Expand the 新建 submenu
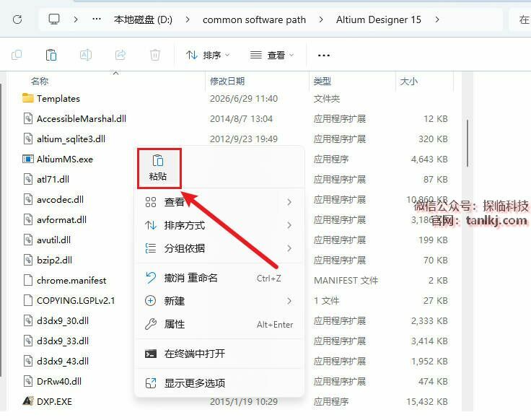Screen dimensions: 531x420 point(219,301)
